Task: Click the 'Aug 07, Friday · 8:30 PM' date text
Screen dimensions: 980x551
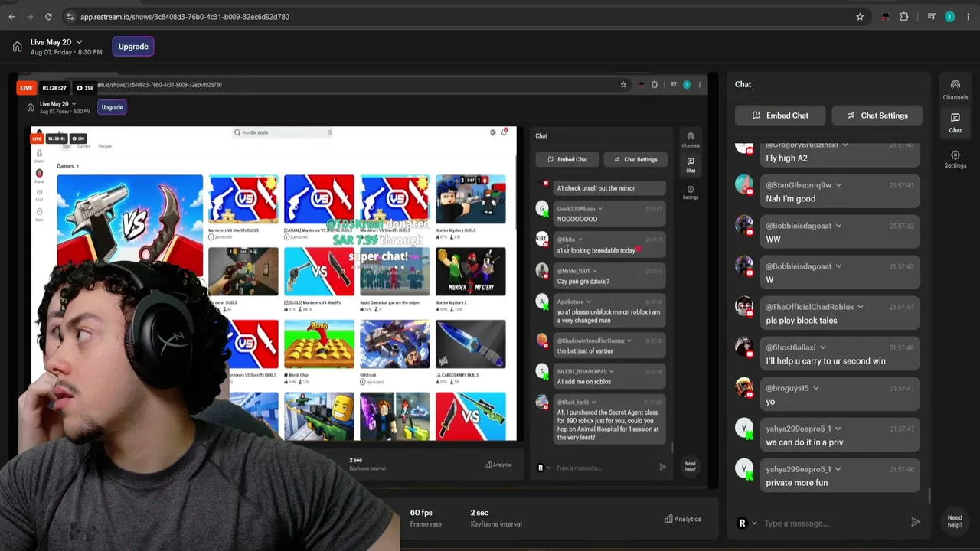Action: 66,53
